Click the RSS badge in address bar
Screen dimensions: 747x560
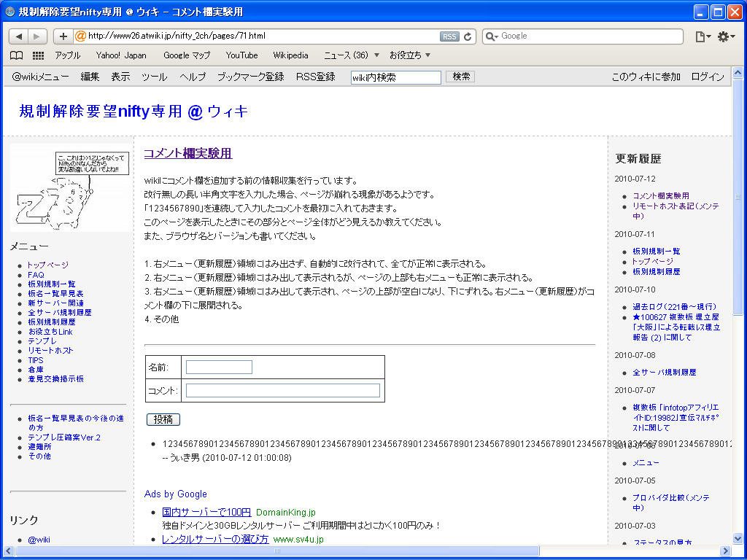(x=449, y=36)
